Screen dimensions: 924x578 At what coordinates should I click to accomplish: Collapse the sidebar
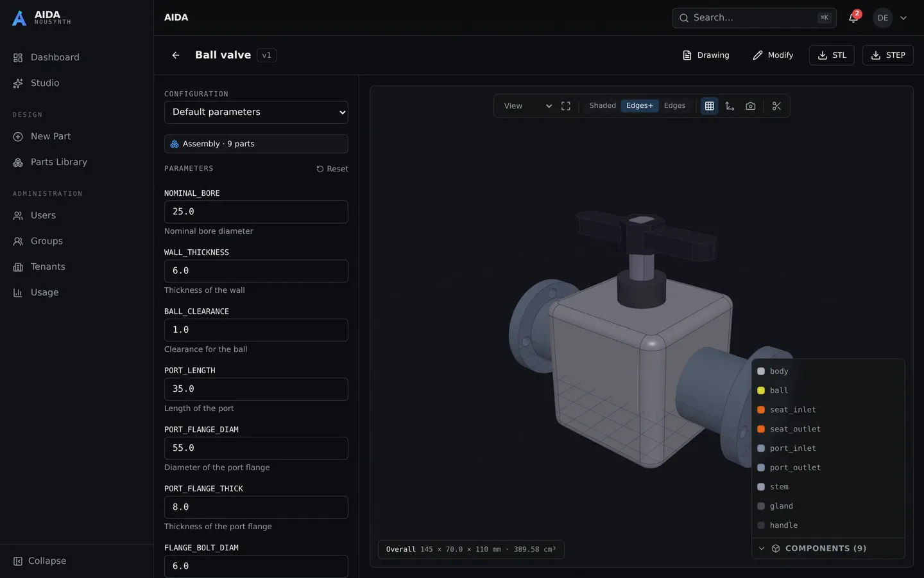[x=40, y=561]
